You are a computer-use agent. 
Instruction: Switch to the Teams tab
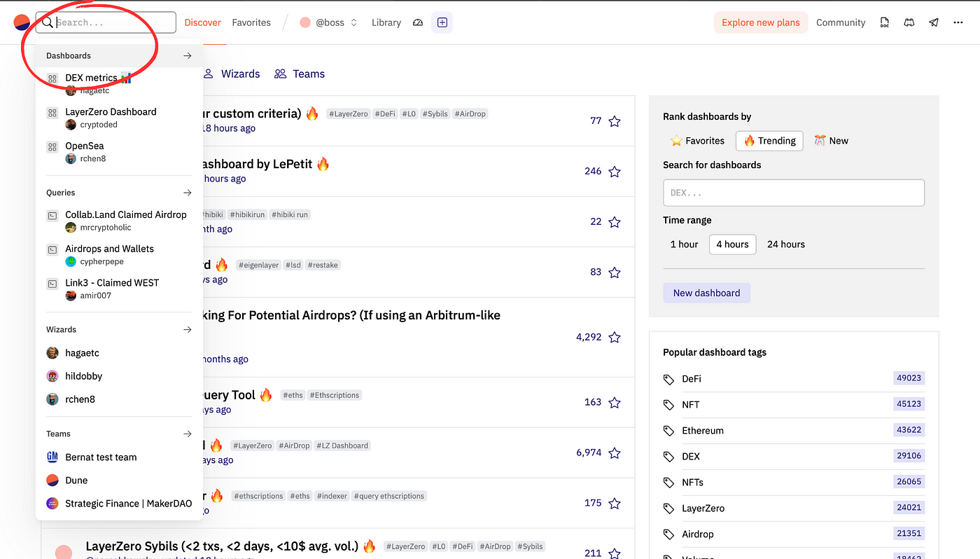coord(300,74)
